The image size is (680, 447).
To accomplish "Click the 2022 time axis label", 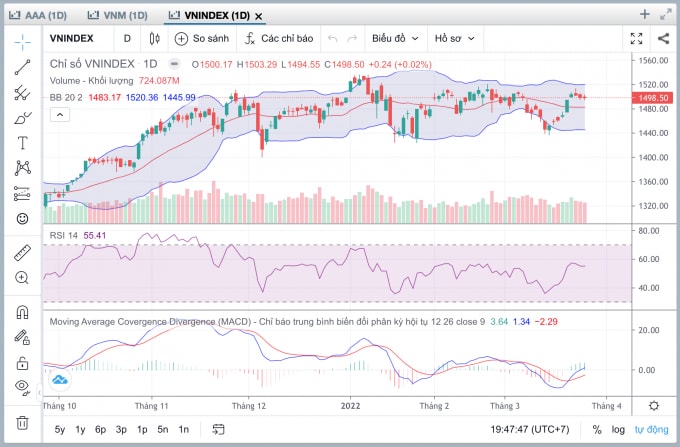I will coord(350,406).
